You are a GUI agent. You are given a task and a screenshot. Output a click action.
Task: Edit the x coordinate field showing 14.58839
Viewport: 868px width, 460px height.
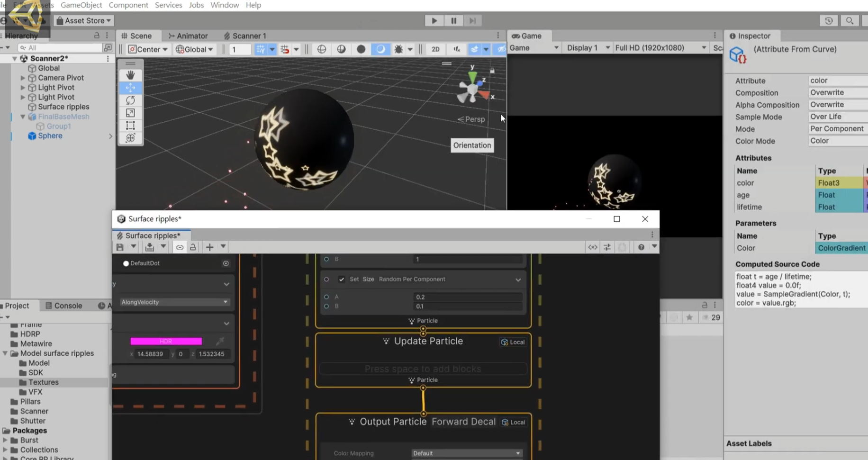[151, 354]
